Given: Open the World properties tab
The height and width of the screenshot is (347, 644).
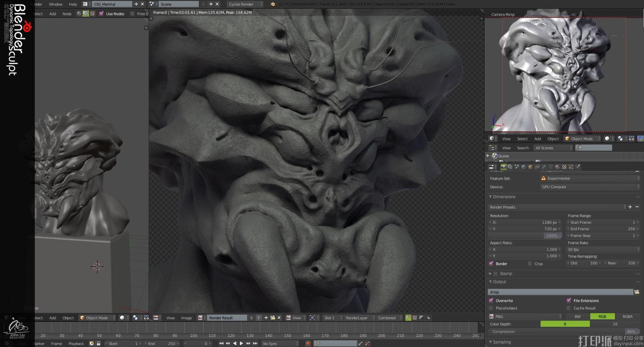Looking at the screenshot, I should pos(524,167).
